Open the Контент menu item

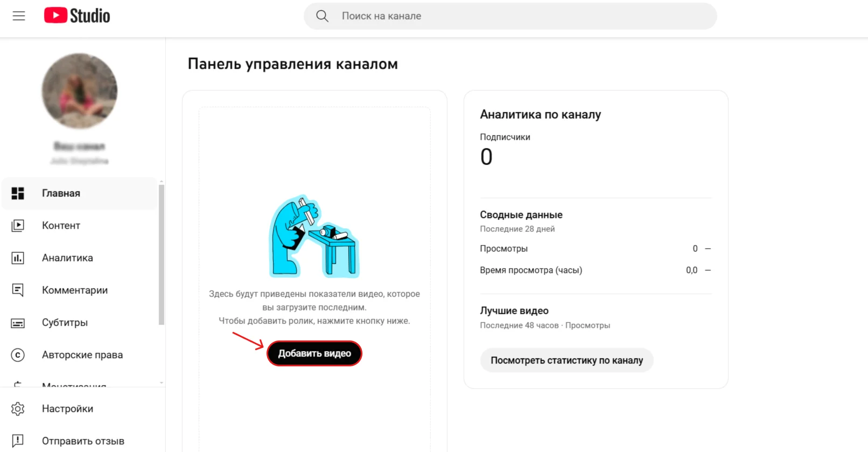tap(61, 226)
